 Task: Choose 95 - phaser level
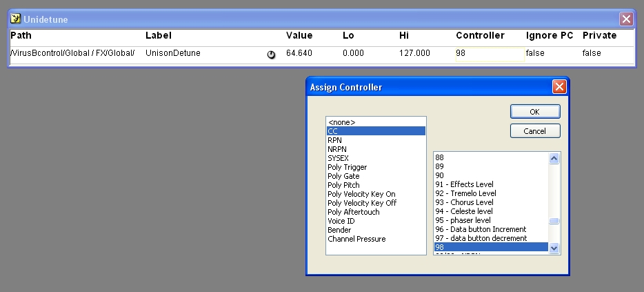491,220
